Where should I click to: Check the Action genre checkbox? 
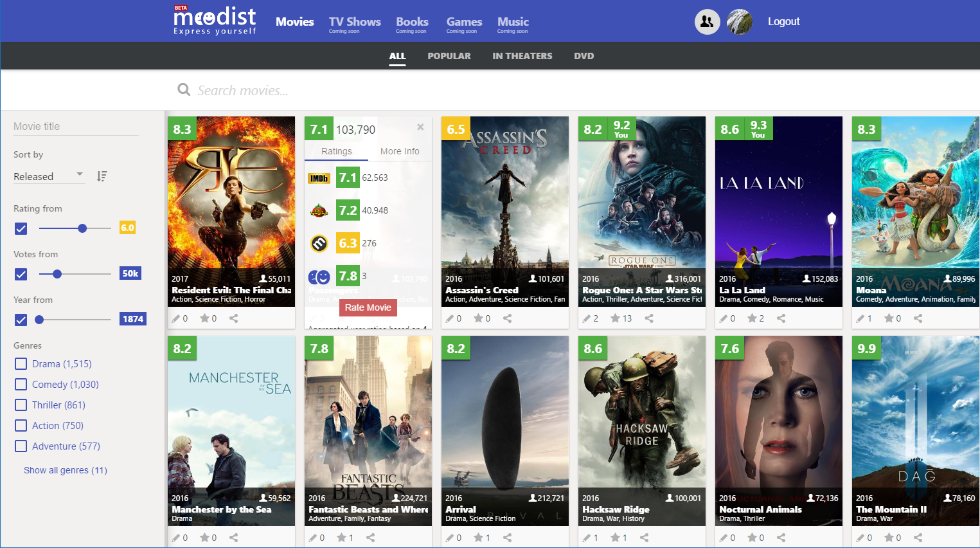pos(21,426)
